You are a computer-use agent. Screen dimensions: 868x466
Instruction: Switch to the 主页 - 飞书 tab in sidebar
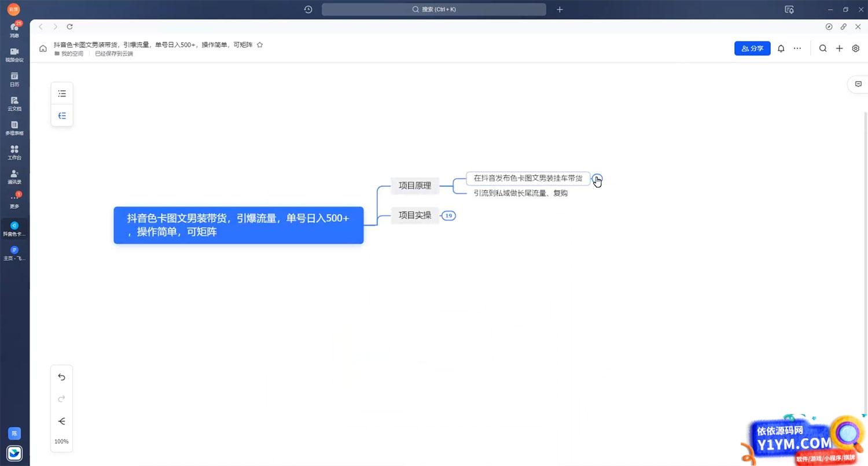(x=14, y=253)
